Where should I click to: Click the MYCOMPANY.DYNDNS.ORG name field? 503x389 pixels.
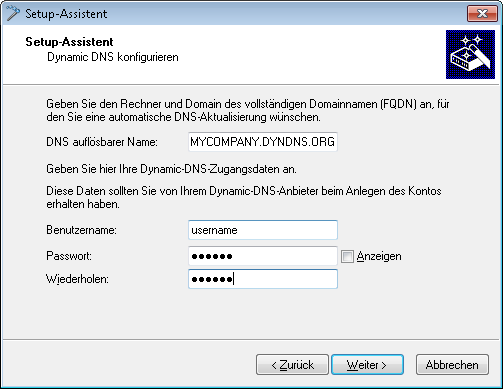(263, 142)
